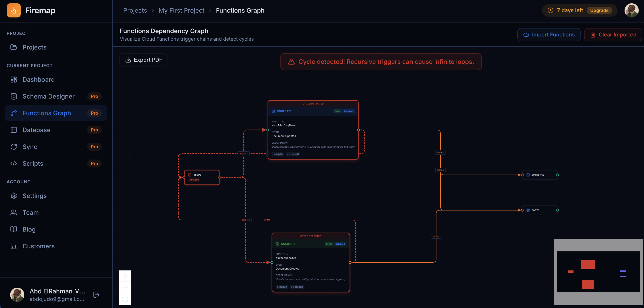Go to Team in the Account section
The image size is (644, 308).
(30, 213)
